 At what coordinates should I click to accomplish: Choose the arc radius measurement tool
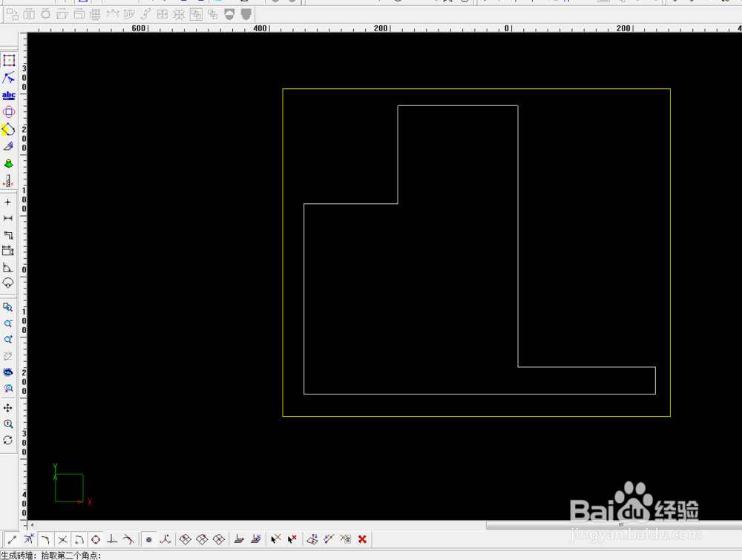[x=8, y=283]
